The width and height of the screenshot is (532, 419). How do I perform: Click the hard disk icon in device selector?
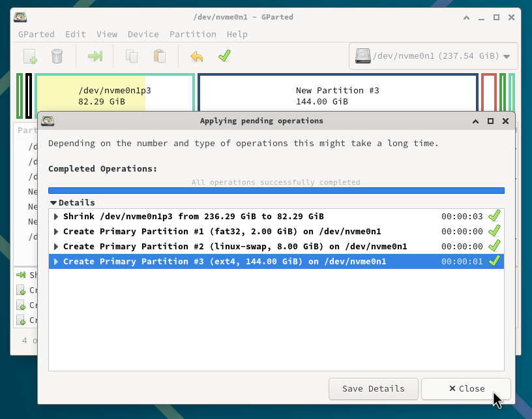(x=362, y=55)
